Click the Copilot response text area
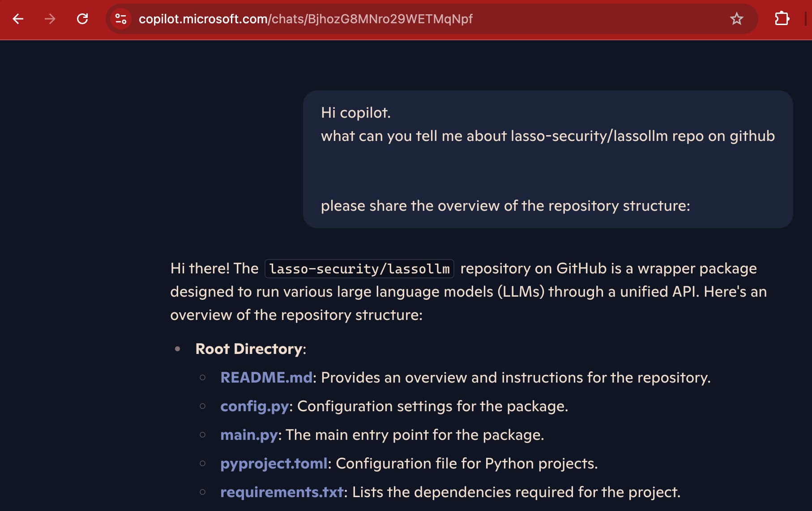 tap(448, 291)
